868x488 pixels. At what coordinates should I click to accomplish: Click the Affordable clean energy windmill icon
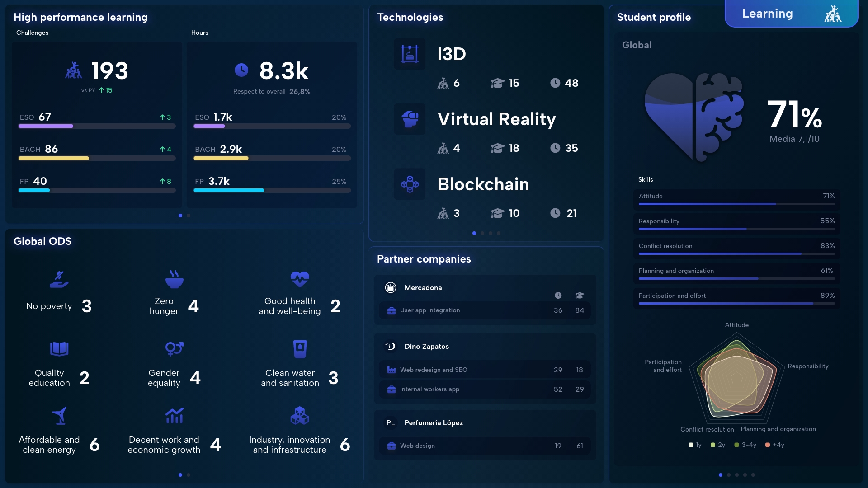[59, 416]
